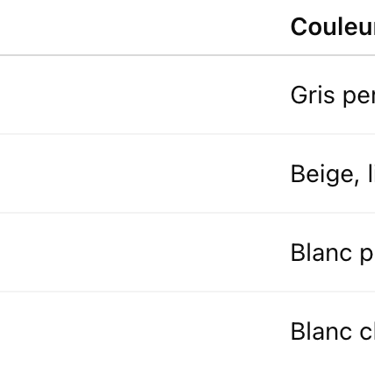Pick the Blanc cl… cell in last row
The height and width of the screenshot is (366, 375).
pyautogui.click(x=333, y=331)
